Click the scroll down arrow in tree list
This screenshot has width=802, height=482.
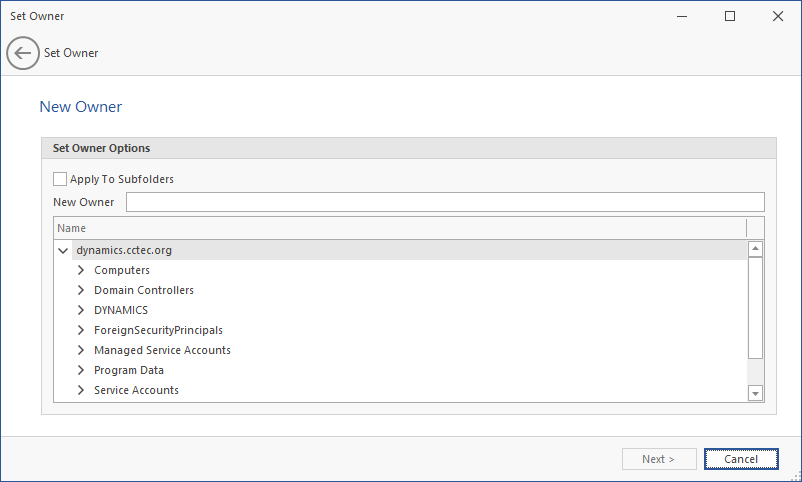pyautogui.click(x=756, y=394)
